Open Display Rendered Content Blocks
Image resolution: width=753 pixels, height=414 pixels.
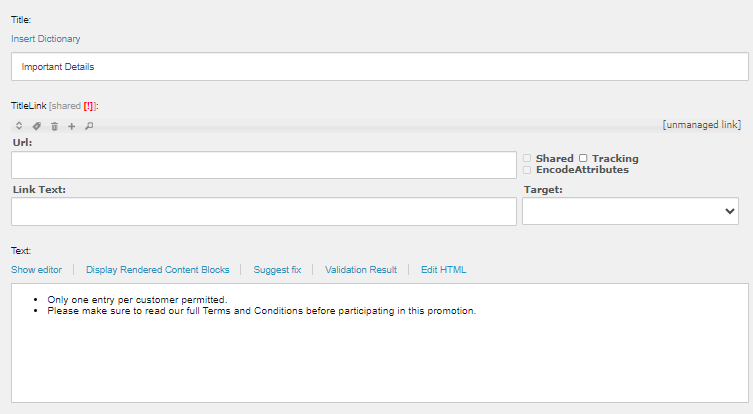158,270
